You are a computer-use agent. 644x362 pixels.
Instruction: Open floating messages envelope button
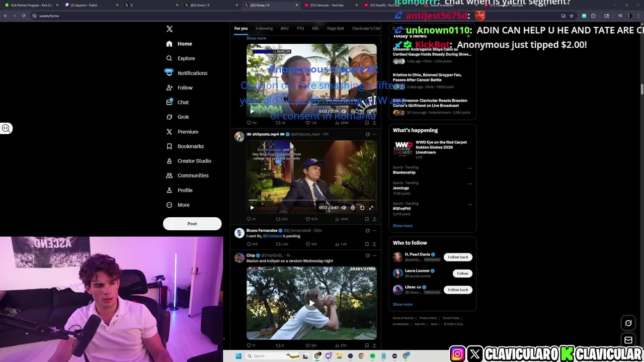pyautogui.click(x=628, y=340)
